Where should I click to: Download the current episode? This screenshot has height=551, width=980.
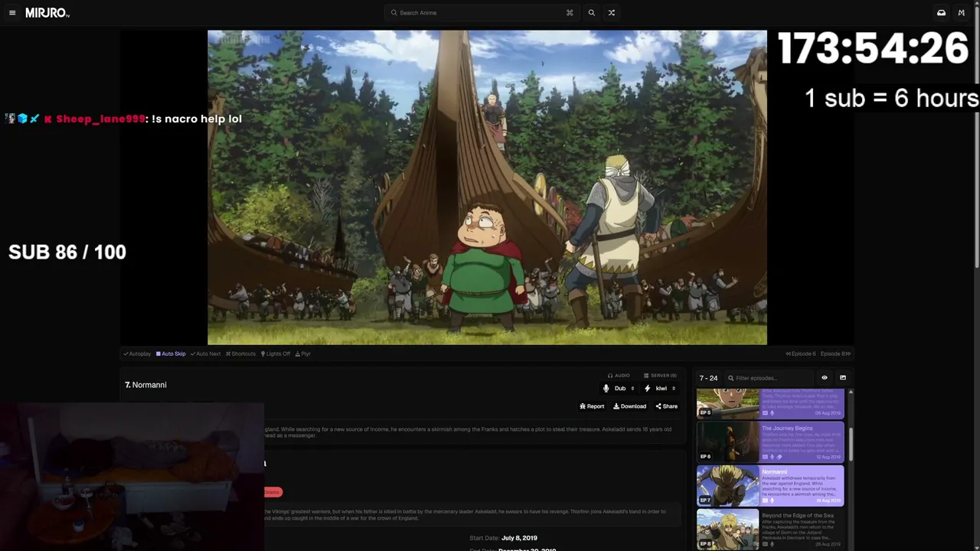click(629, 406)
